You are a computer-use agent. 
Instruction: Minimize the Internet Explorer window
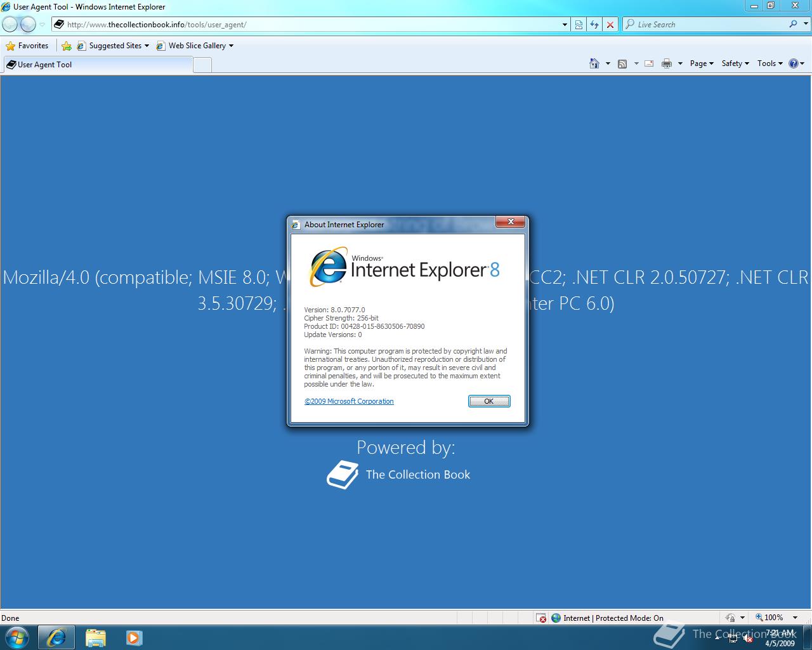pyautogui.click(x=754, y=6)
